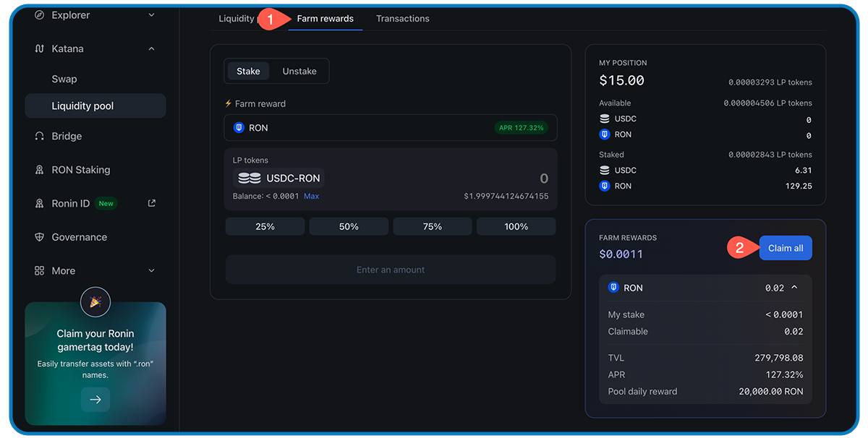
Task: Click the lightning icon beside Farm reward
Action: [229, 103]
